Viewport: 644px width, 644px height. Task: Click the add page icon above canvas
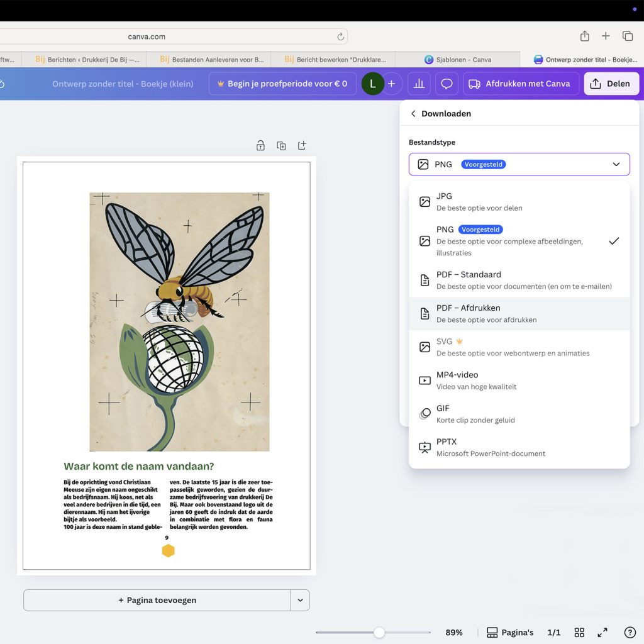click(x=302, y=146)
